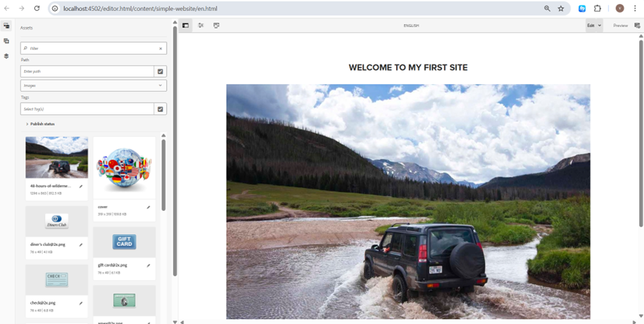Click the Enter path field

tap(87, 71)
